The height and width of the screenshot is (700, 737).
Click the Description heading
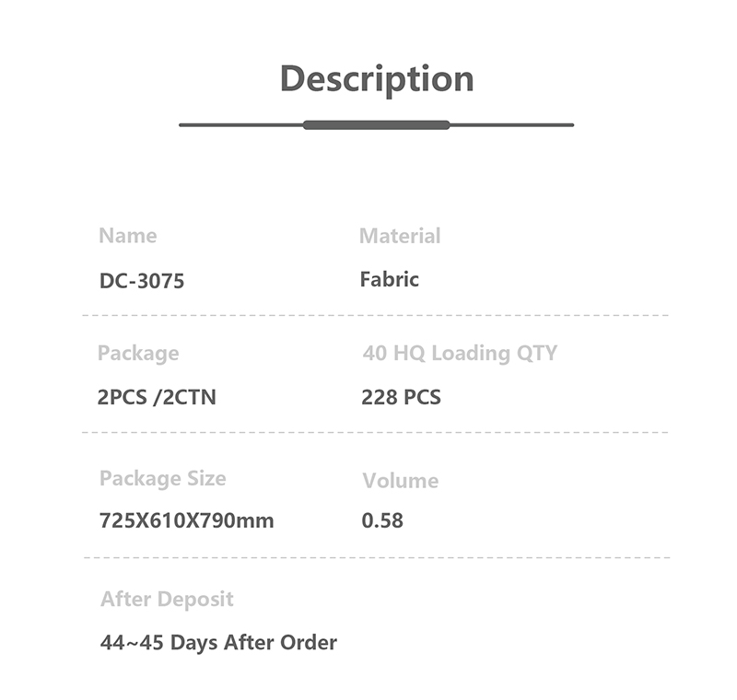(376, 78)
